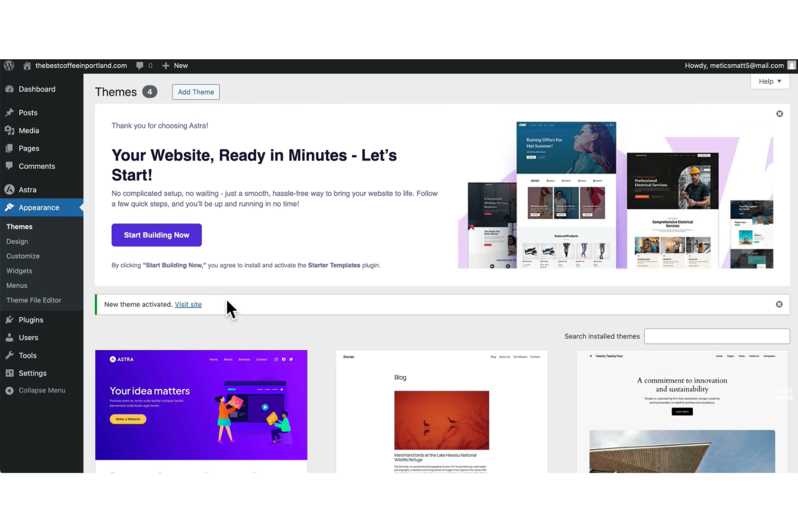Click the comment count 0 in admin bar
Image resolution: width=798 pixels, height=532 pixels.
coord(150,65)
